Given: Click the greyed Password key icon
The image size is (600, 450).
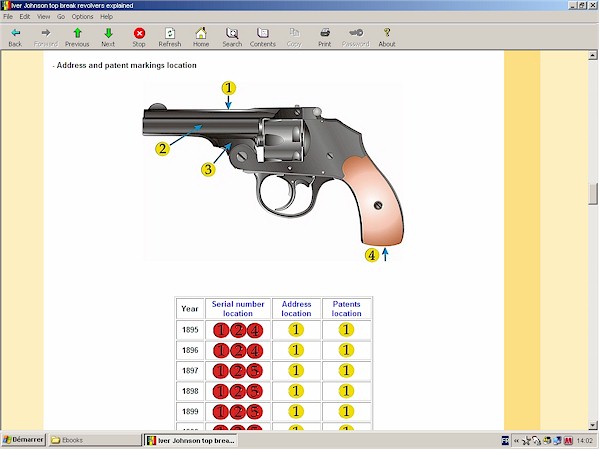Looking at the screenshot, I should 355,38.
